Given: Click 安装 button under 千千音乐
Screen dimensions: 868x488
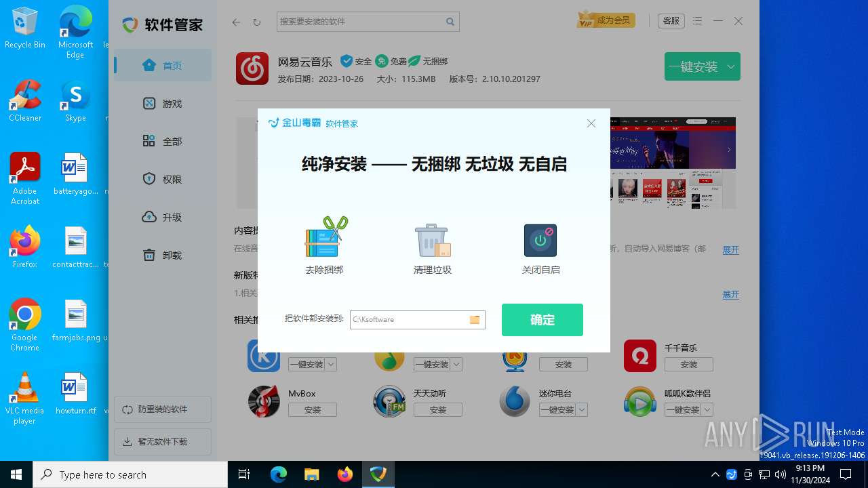Looking at the screenshot, I should coord(689,364).
